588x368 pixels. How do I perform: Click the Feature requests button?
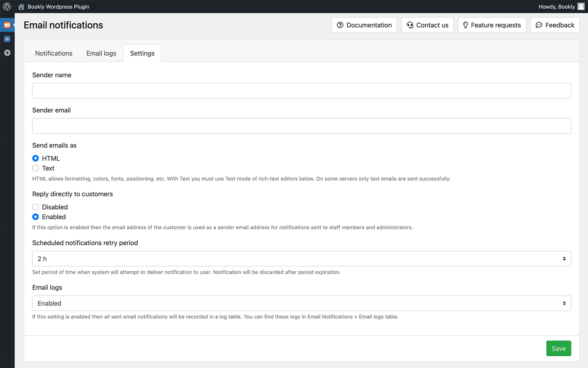(x=492, y=25)
